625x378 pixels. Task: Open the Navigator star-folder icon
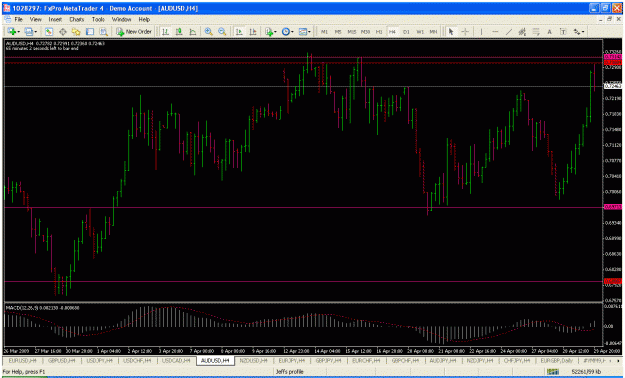(x=76, y=32)
